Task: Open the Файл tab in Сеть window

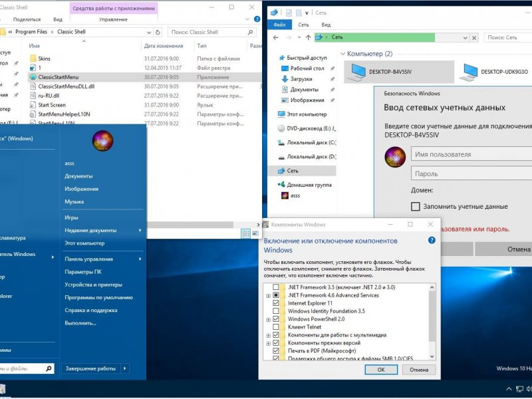Action: [x=279, y=25]
